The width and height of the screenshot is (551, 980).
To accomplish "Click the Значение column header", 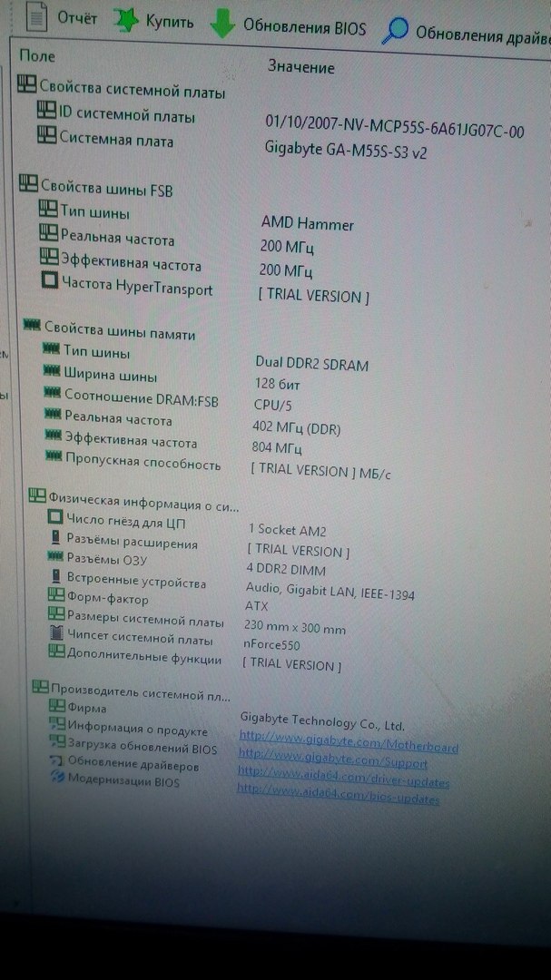I will (x=300, y=67).
